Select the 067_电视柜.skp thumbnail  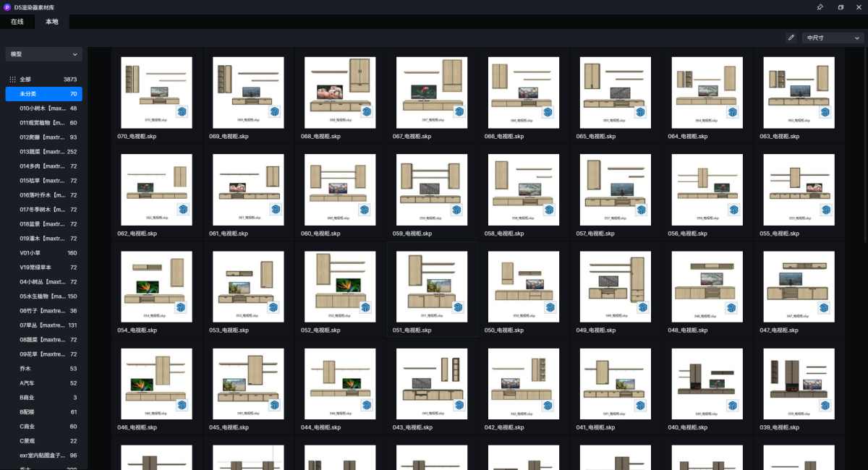(x=432, y=93)
